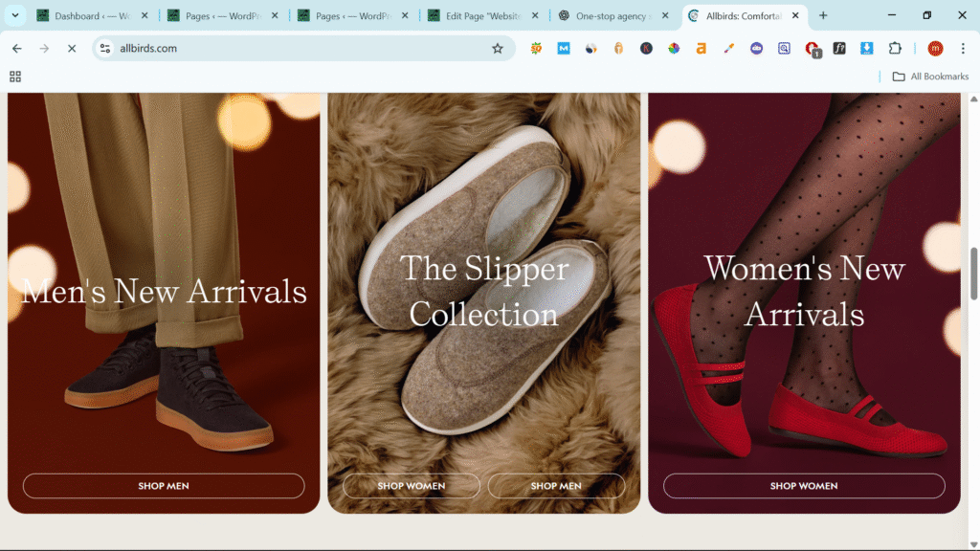The width and height of the screenshot is (980, 551).
Task: Open the bookmarks bar apps grid
Action: click(x=14, y=77)
